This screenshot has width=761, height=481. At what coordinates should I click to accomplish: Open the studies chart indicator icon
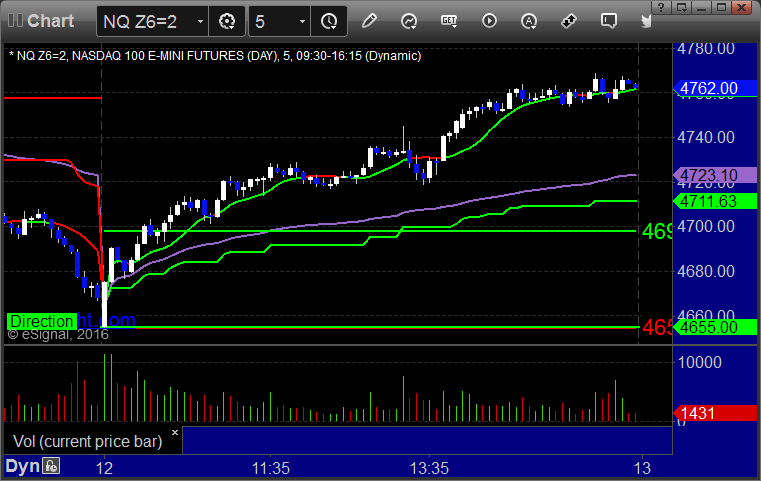409,21
